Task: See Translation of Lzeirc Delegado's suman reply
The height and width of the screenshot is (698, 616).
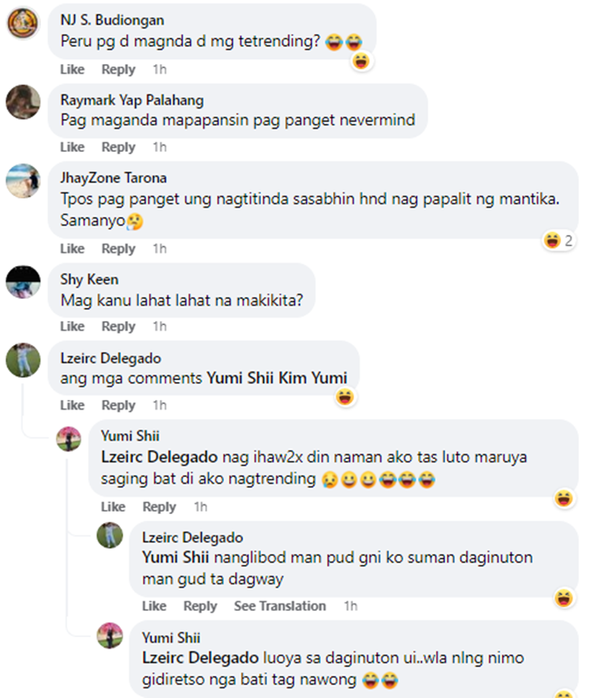Action: (x=280, y=606)
